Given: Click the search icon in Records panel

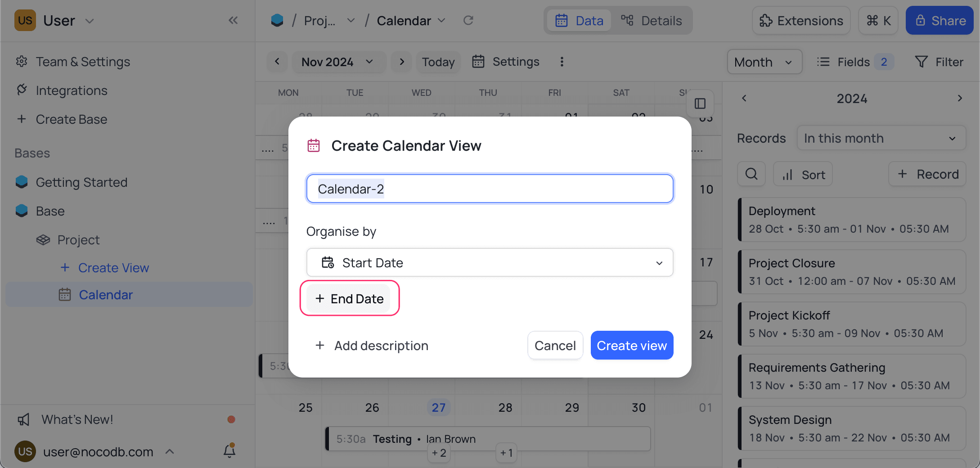Looking at the screenshot, I should [751, 174].
